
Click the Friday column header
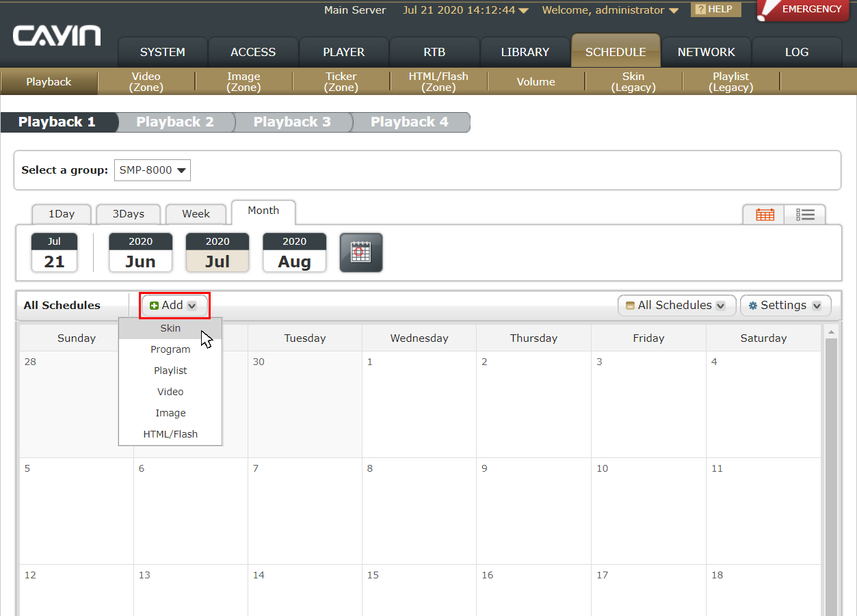[x=648, y=338]
